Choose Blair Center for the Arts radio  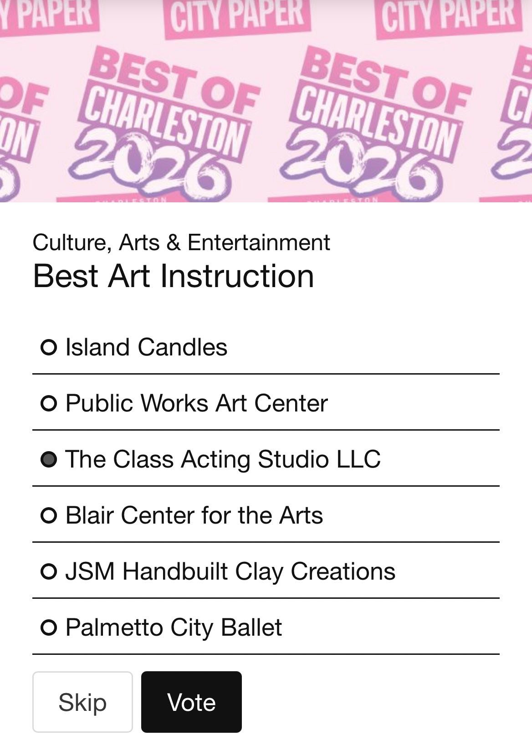[x=49, y=516]
